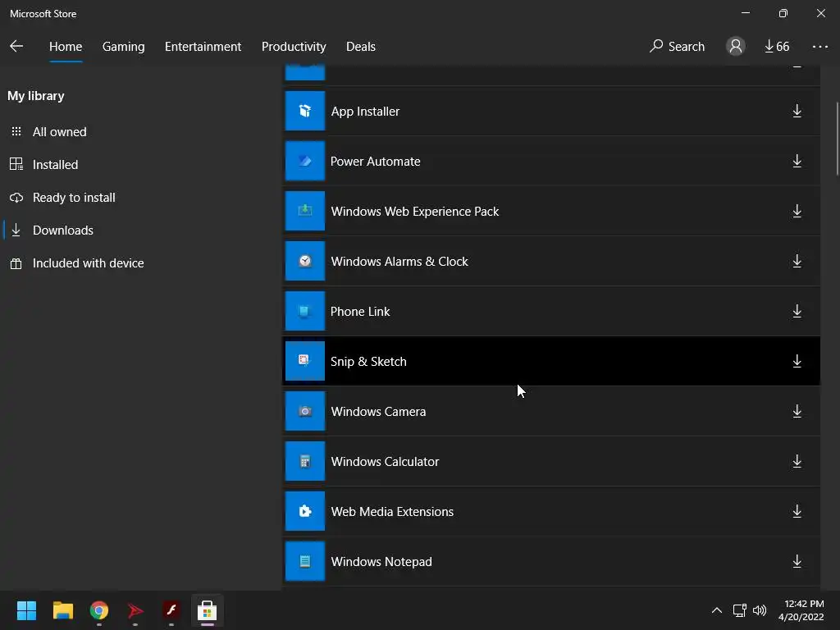Click the Windows Camera name text
Viewport: 840px width, 630px height.
pyautogui.click(x=378, y=412)
